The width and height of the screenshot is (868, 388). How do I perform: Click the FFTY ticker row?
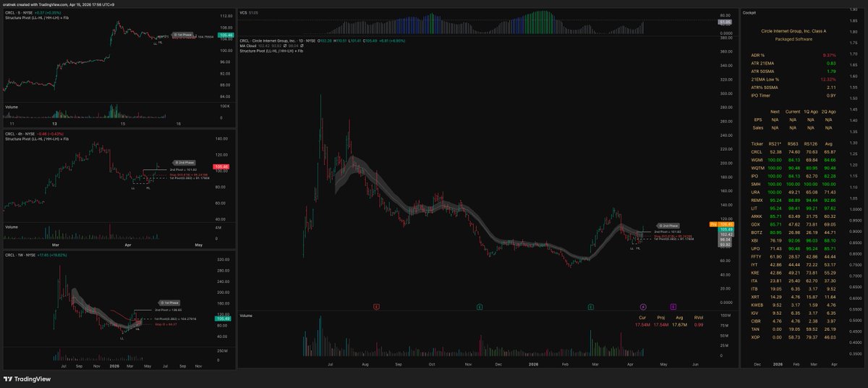793,256
